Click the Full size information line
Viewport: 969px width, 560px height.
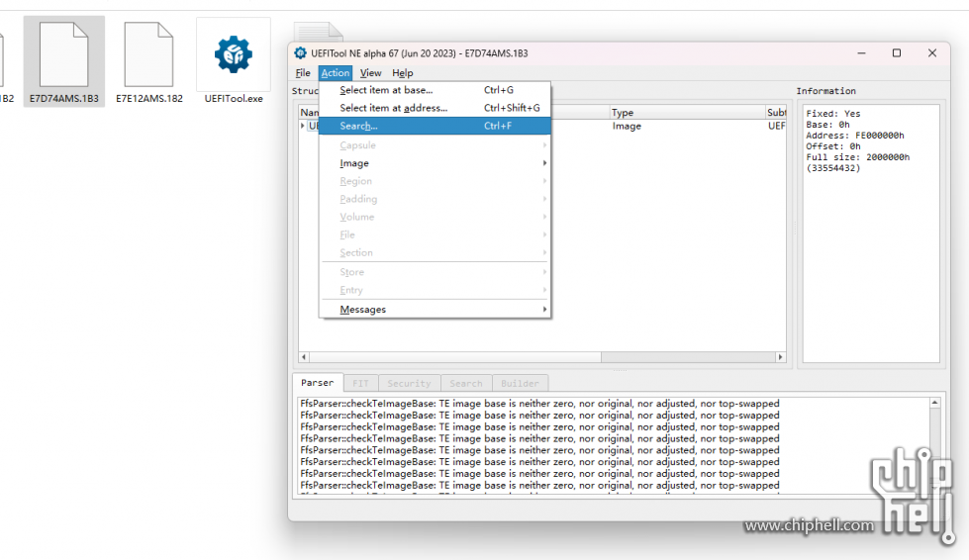click(x=858, y=163)
